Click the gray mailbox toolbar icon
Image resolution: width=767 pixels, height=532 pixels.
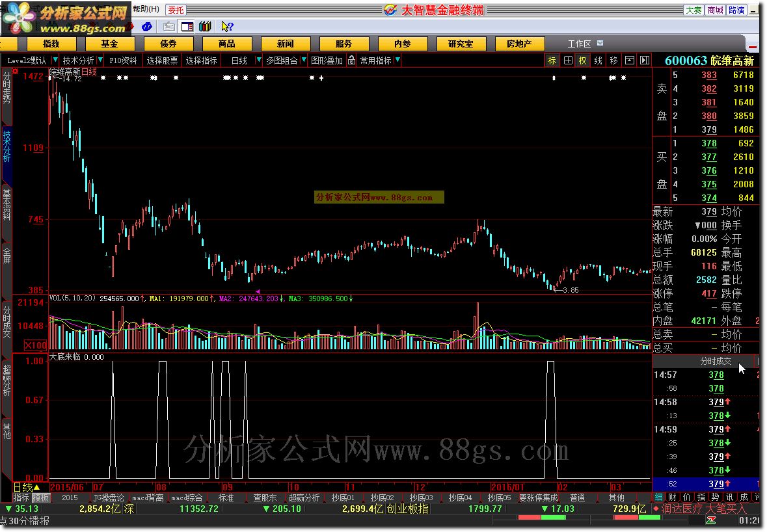click(169, 27)
